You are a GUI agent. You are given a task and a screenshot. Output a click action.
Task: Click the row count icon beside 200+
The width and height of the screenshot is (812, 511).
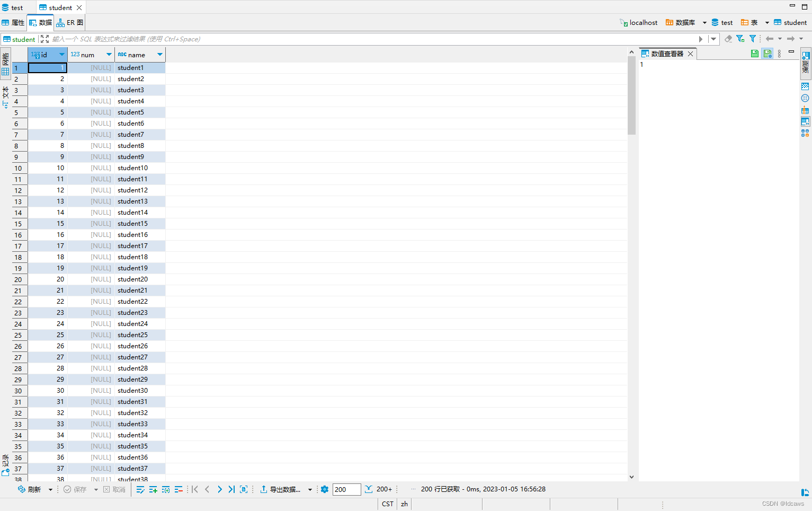(369, 489)
